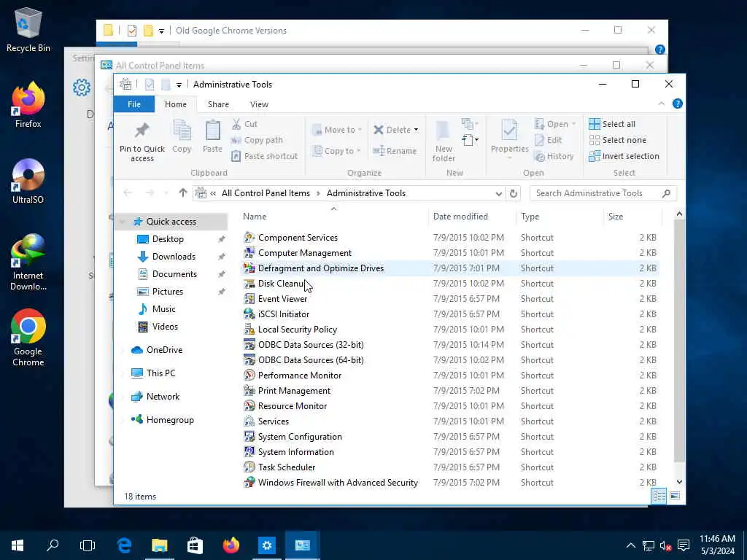This screenshot has width=747, height=560.
Task: Click file list vertical scrollbar
Action: click(679, 342)
